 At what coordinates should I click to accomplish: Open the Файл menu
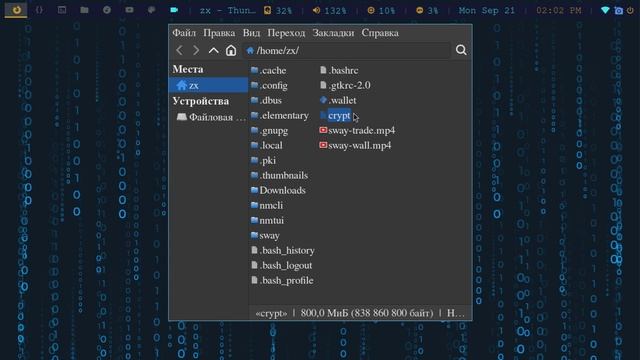tap(184, 33)
